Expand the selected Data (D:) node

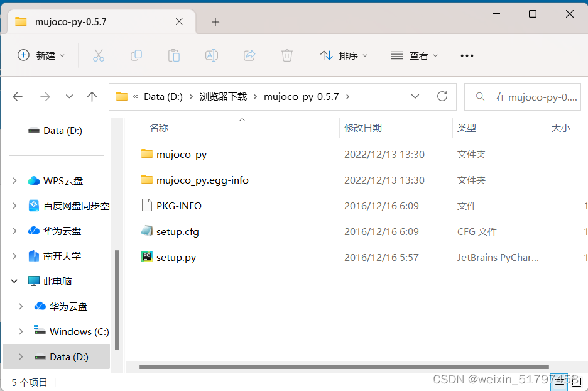click(x=21, y=356)
